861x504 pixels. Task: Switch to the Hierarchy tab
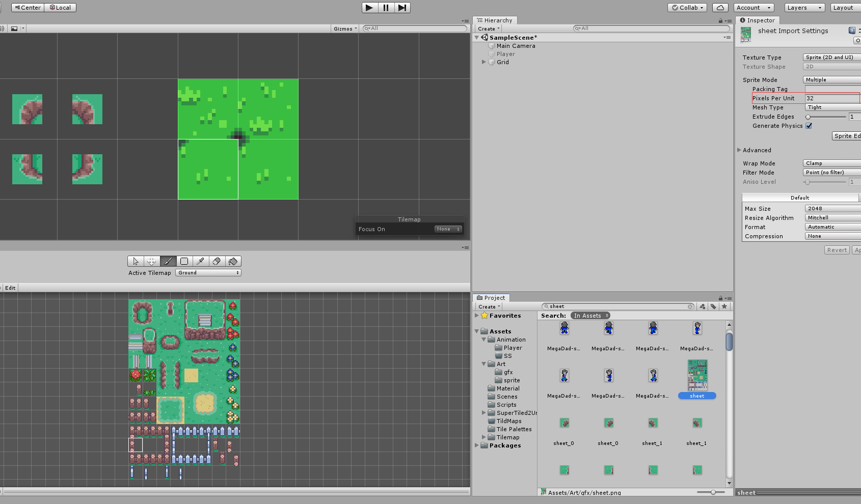pyautogui.click(x=495, y=20)
